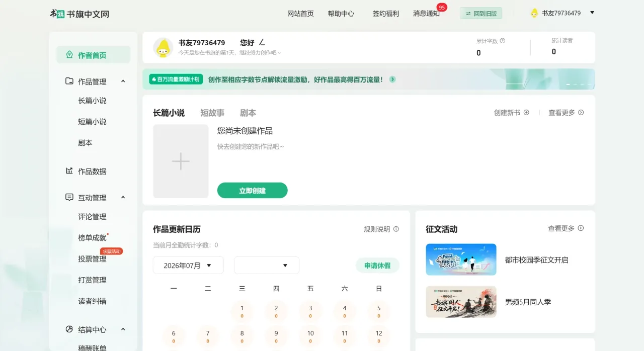Select 短篇小说 in the sidebar
The height and width of the screenshot is (351, 644).
(x=92, y=122)
